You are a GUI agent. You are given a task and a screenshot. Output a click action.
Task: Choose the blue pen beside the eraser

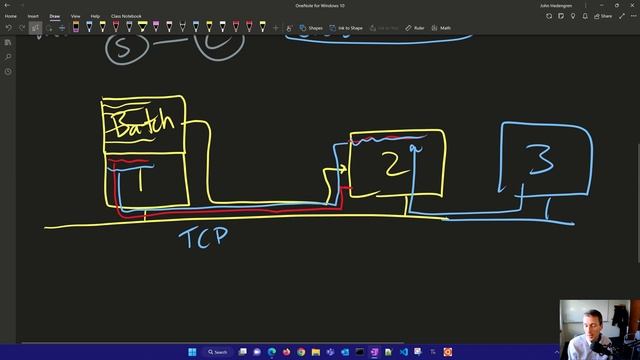[x=89, y=27]
